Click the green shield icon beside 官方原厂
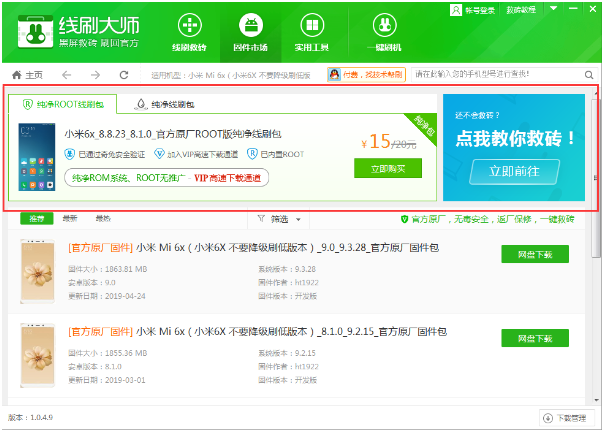The width and height of the screenshot is (605, 434). [404, 219]
